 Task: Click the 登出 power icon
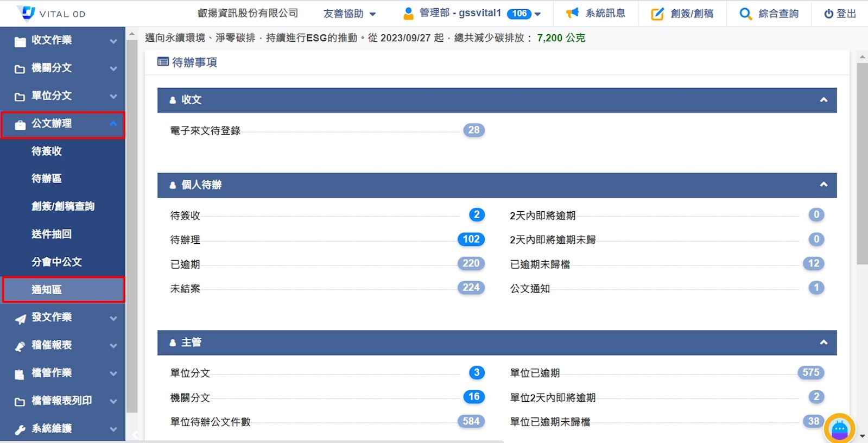pos(828,14)
